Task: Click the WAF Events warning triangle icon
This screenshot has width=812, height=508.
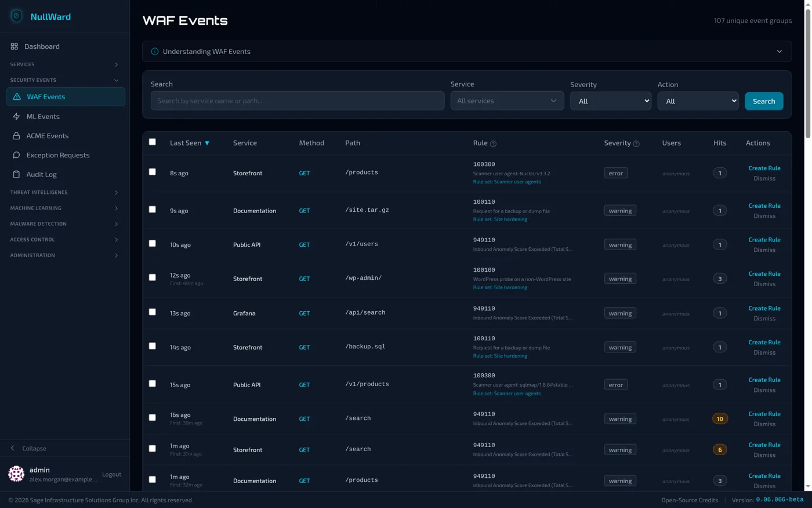Action: (17, 97)
